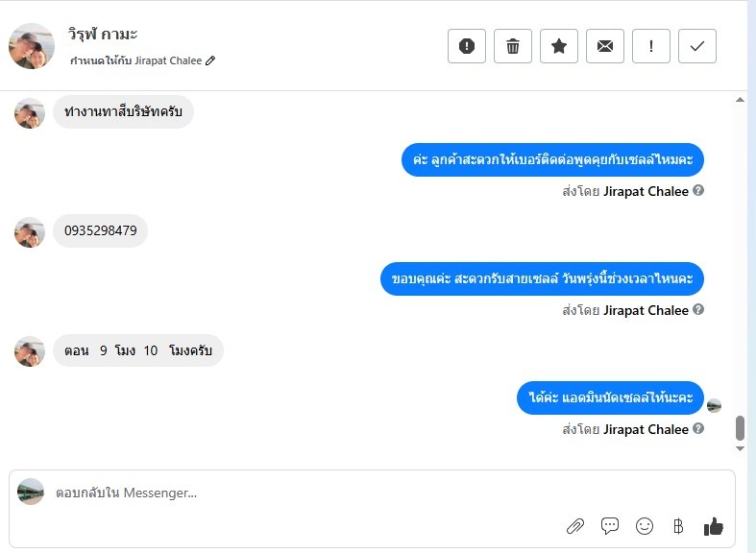
Task: Flag conversation with exclamation mark icon
Action: click(651, 46)
